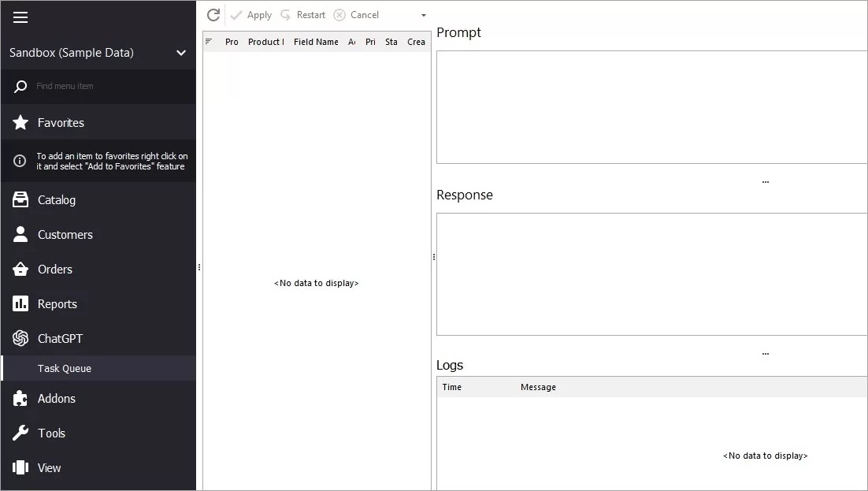This screenshot has width=868, height=491.
Task: Click the Time column header in Logs
Action: click(x=451, y=387)
